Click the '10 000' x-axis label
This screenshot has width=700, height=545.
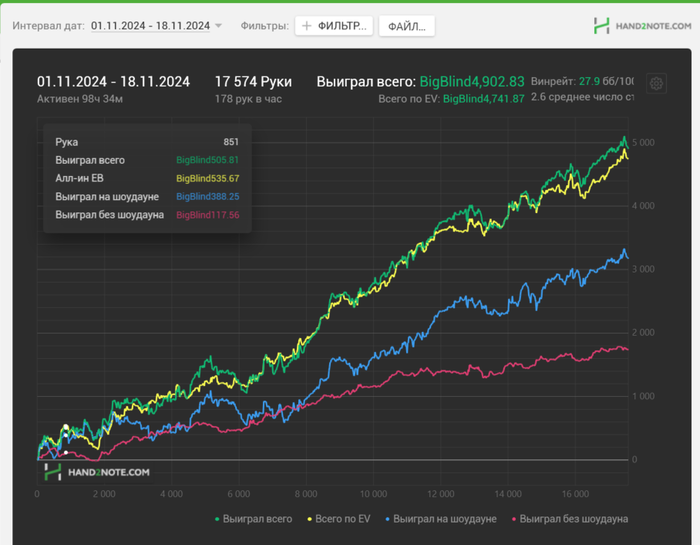tap(373, 494)
